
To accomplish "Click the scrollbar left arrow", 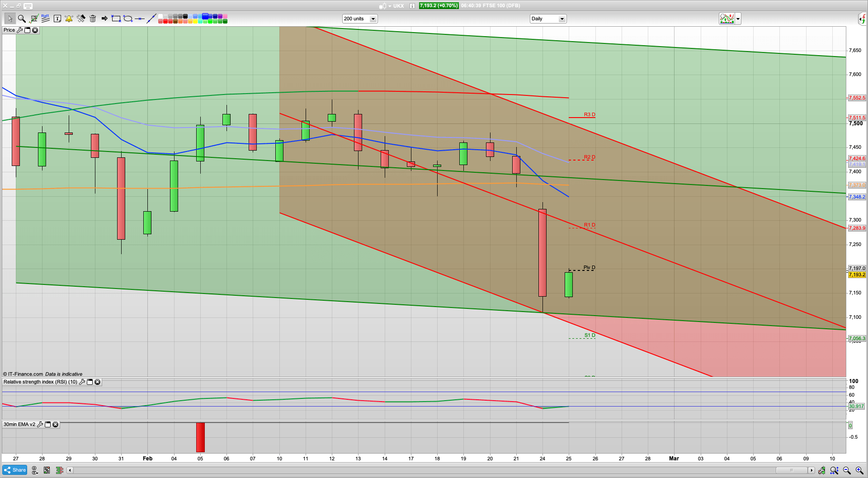I will [70, 470].
